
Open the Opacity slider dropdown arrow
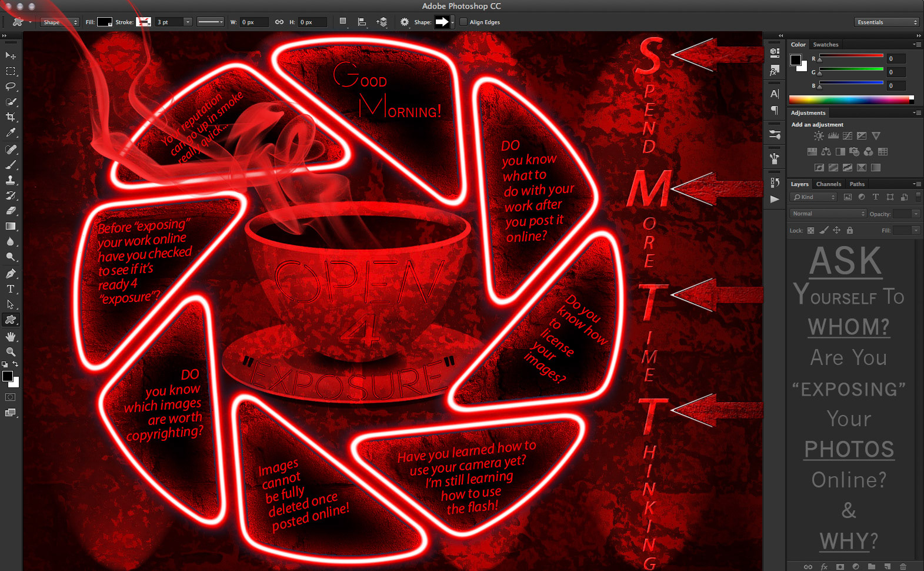pos(916,214)
